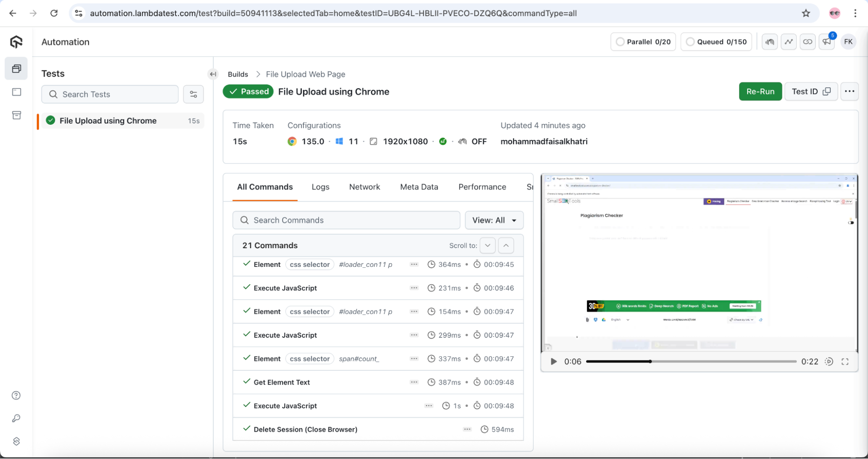Open the View: All commands dropdown
868x459 pixels.
point(494,220)
